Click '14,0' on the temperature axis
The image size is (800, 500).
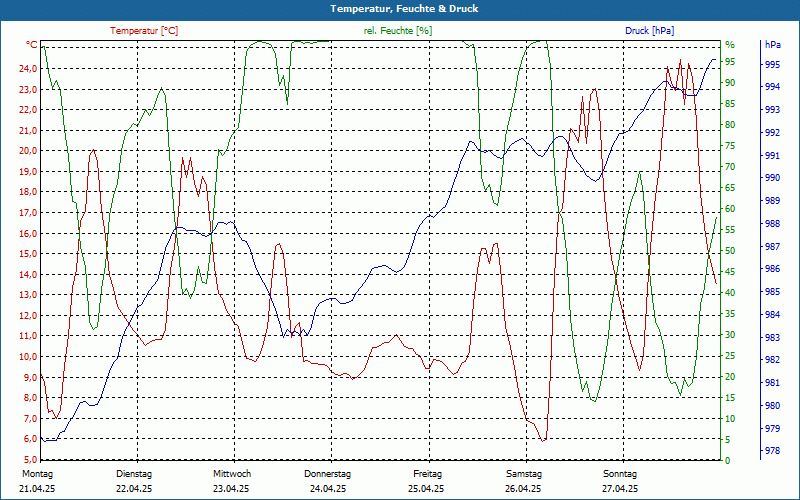pos(28,274)
